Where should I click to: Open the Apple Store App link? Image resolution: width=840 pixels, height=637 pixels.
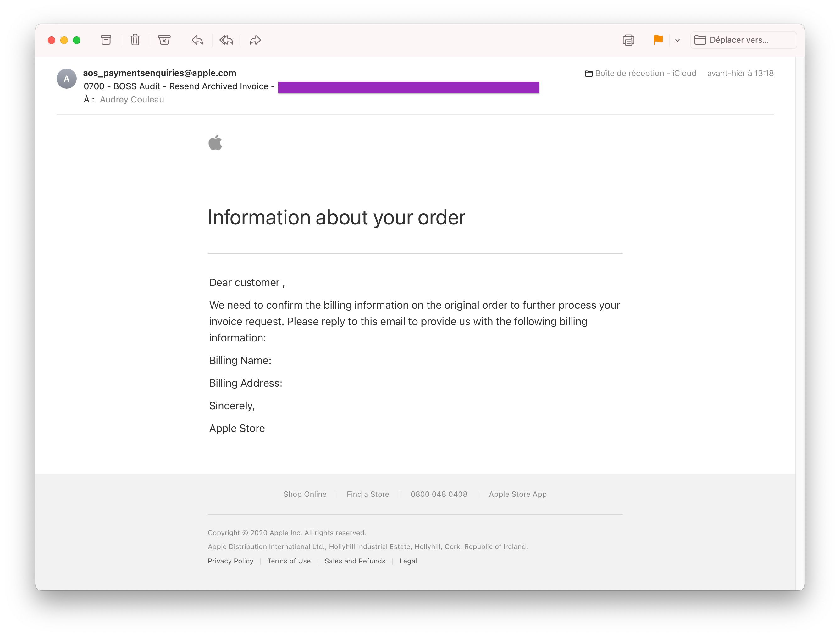(517, 494)
